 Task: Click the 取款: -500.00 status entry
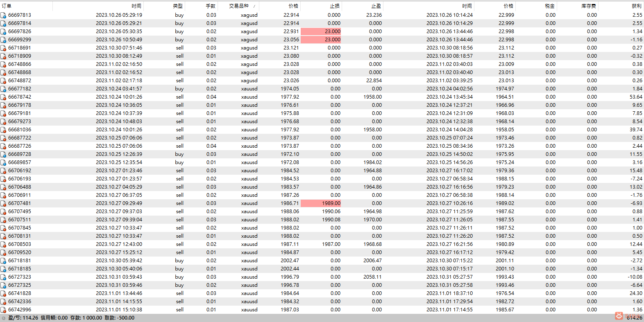click(120, 318)
